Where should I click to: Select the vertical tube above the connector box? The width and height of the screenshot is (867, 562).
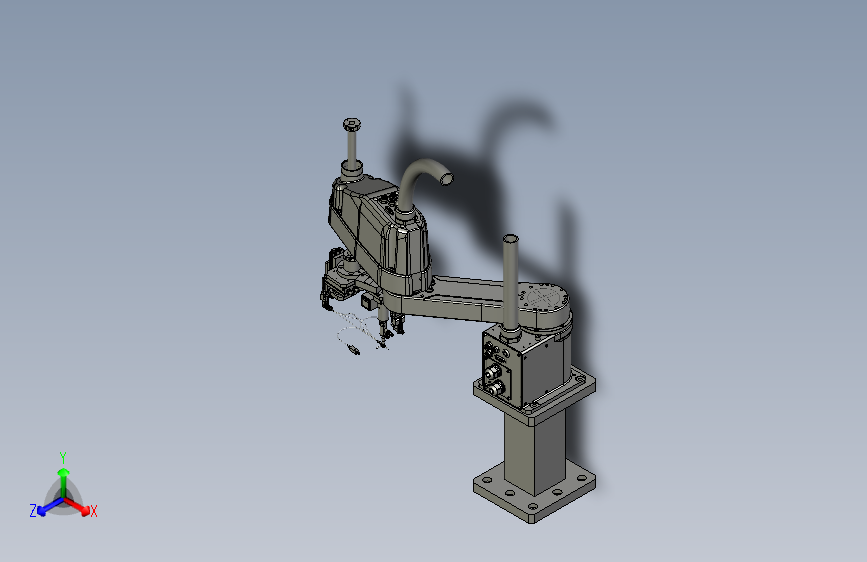pos(510,284)
